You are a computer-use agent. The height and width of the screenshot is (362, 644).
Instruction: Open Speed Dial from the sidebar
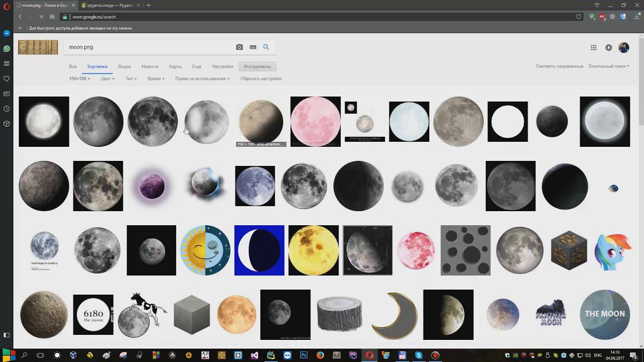[x=7, y=63]
